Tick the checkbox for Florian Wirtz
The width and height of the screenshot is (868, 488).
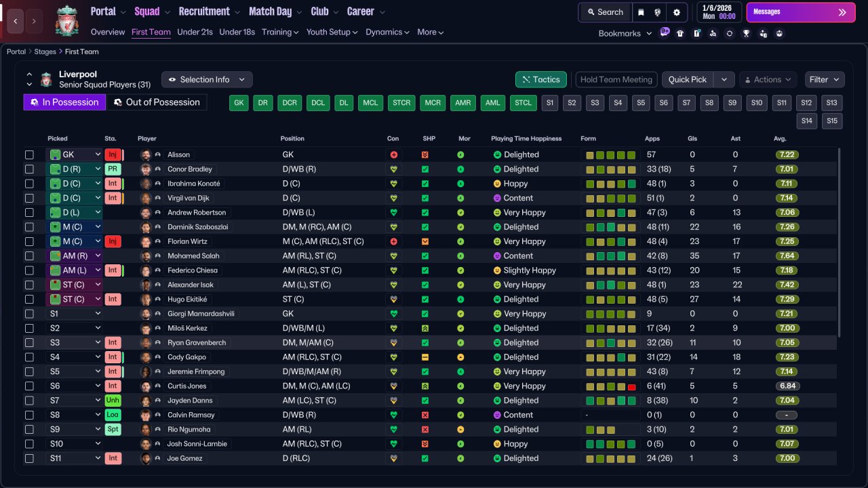pos(29,241)
